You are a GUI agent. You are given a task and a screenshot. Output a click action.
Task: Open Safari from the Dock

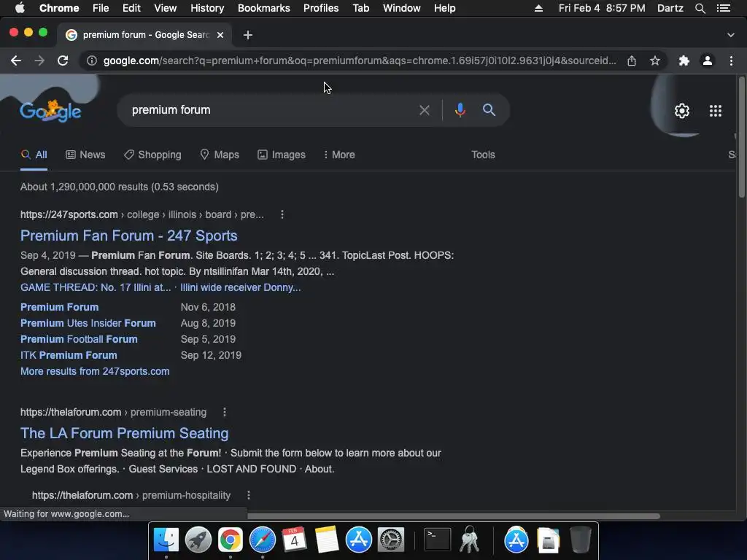pos(263,540)
